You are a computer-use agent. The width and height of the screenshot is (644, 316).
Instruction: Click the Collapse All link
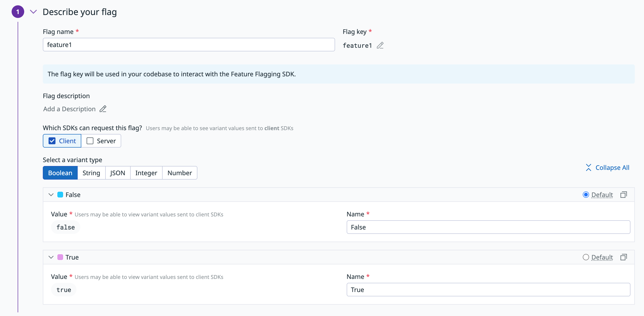[612, 167]
